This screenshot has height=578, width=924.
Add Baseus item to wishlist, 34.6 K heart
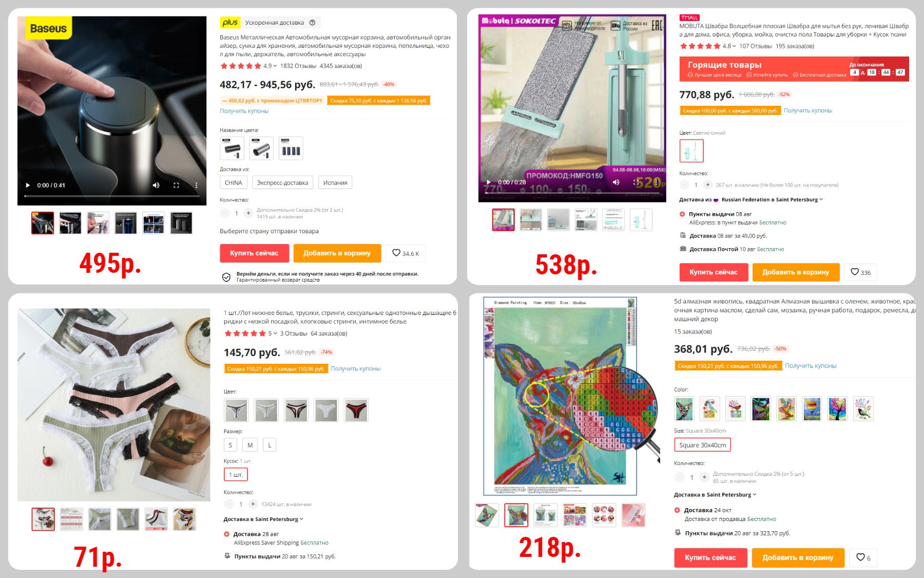click(x=406, y=253)
